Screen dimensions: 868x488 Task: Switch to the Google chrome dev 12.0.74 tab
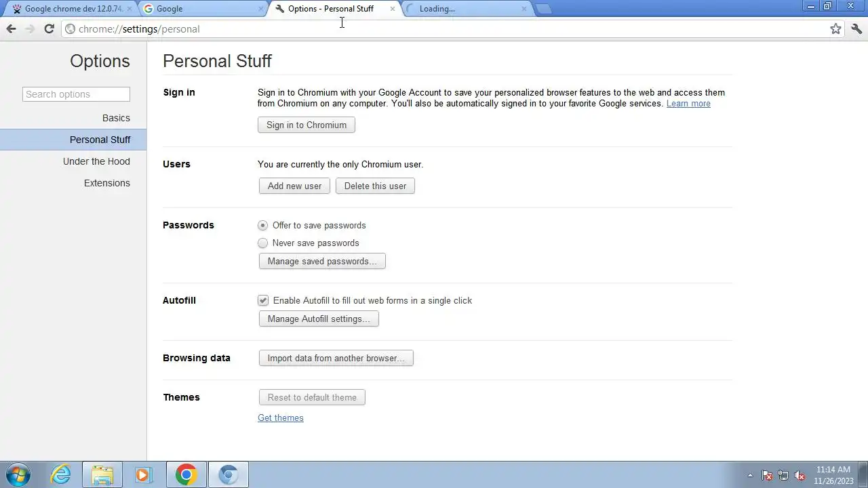click(x=71, y=9)
